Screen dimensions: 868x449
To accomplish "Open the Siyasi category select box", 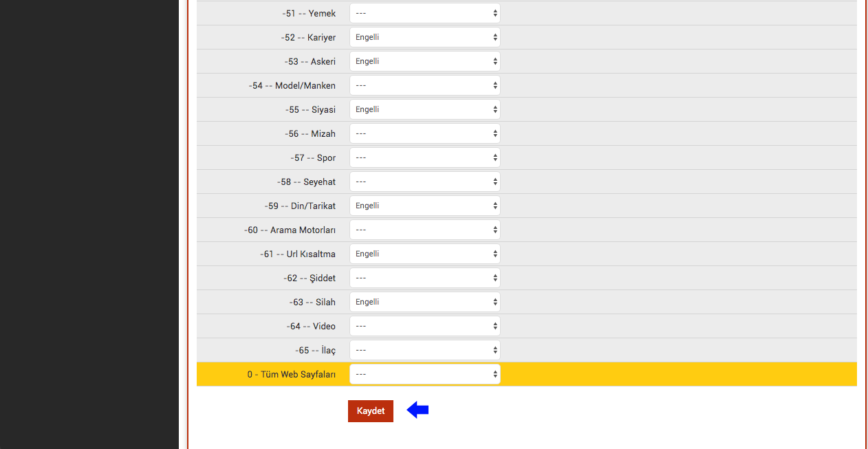I will (425, 109).
